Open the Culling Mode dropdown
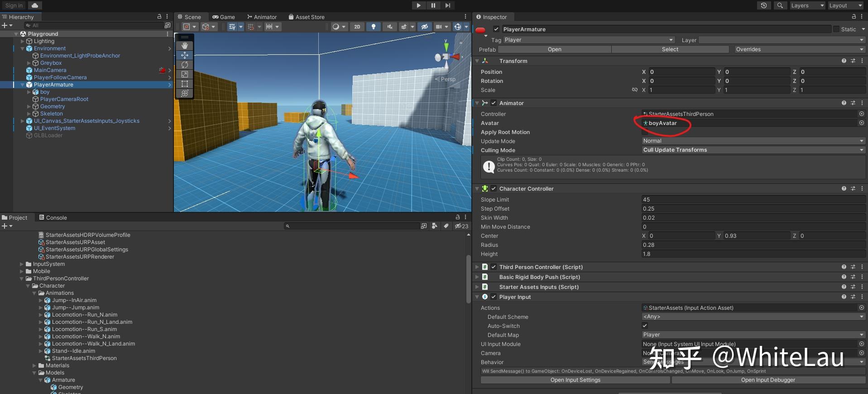 (x=753, y=150)
